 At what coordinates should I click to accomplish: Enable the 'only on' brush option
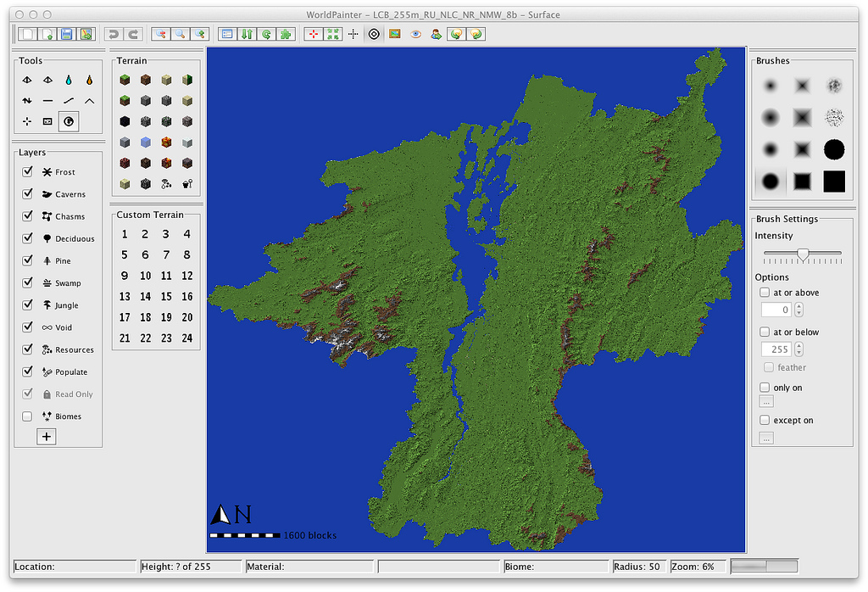pyautogui.click(x=765, y=388)
